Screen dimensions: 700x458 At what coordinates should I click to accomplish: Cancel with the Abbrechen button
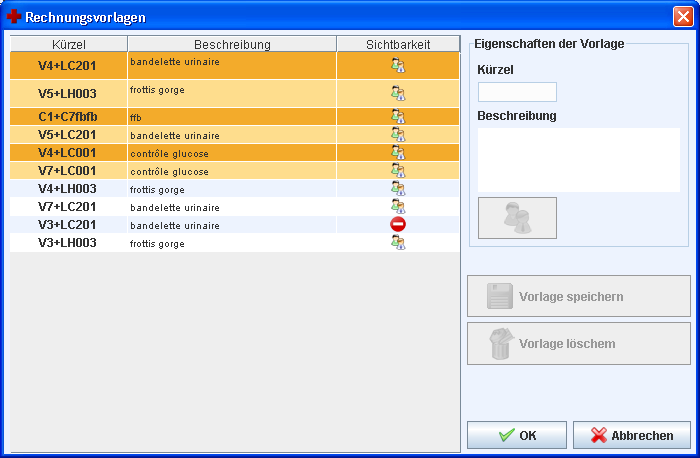[631, 435]
